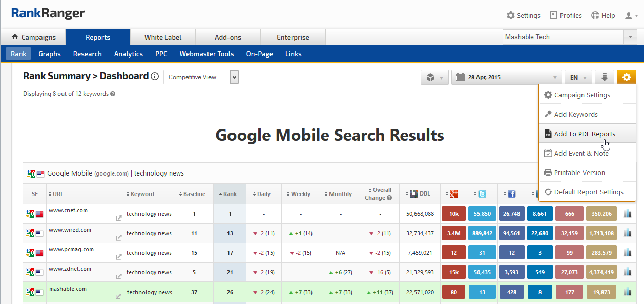
Task: Open external link icon for www.cnet.com
Action: pyautogui.click(x=119, y=218)
